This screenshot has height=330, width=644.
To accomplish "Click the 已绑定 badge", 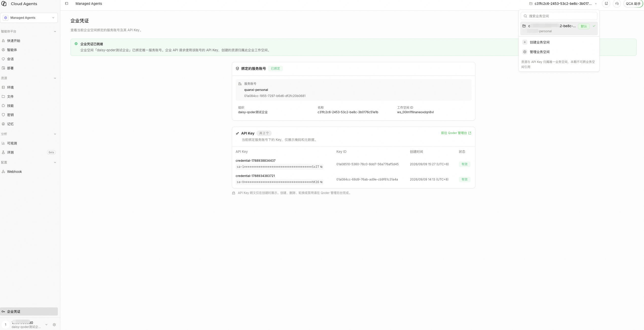I will pyautogui.click(x=275, y=69).
